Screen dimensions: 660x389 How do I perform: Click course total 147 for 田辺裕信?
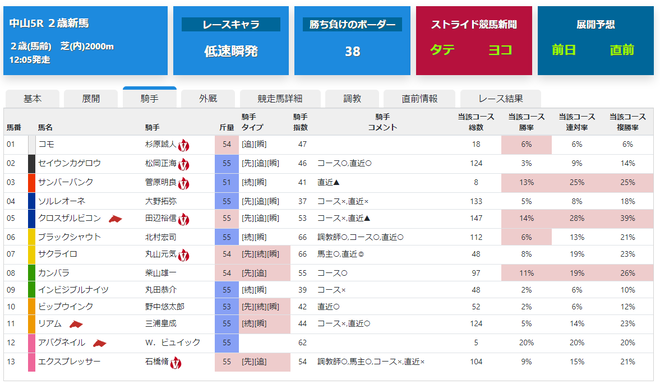(x=476, y=218)
